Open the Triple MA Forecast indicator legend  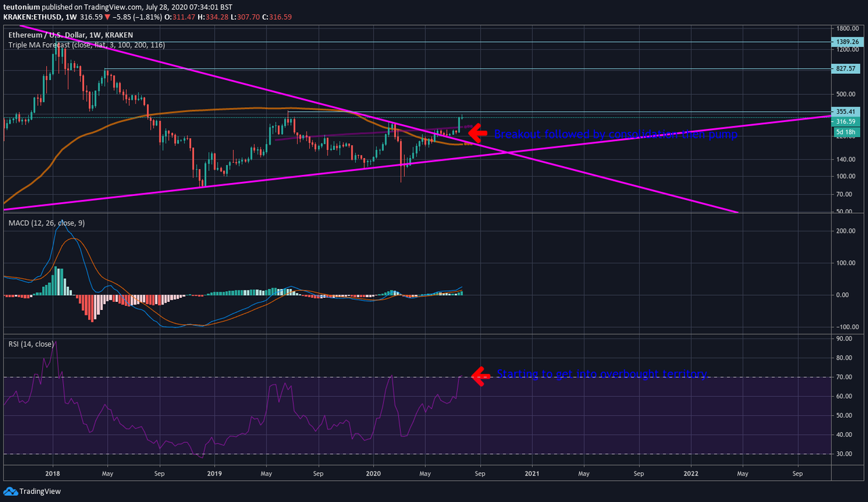87,45
